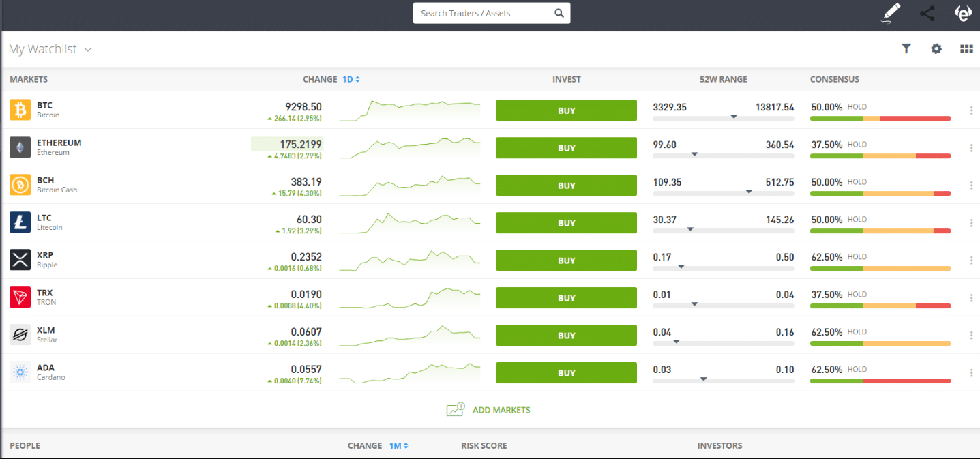Open the options menu for Bitcoin row
The image size is (980, 459).
pyautogui.click(x=971, y=108)
